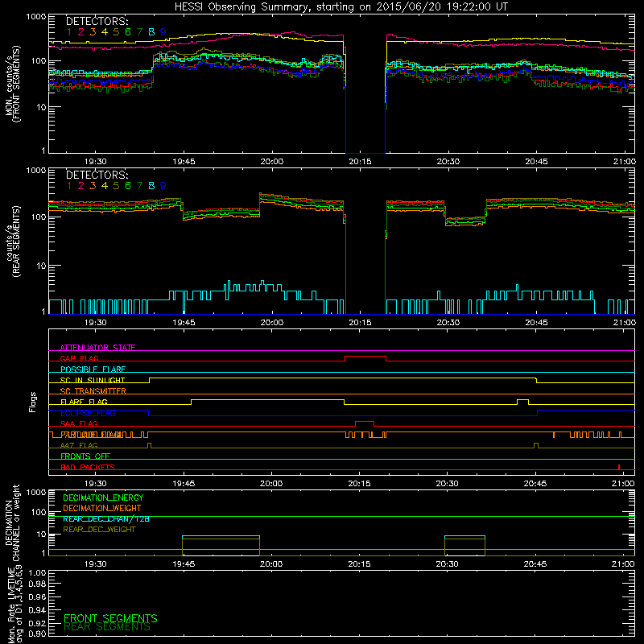Click the 10 y-axis label of rear segments plot
644x644 pixels.
[x=41, y=266]
